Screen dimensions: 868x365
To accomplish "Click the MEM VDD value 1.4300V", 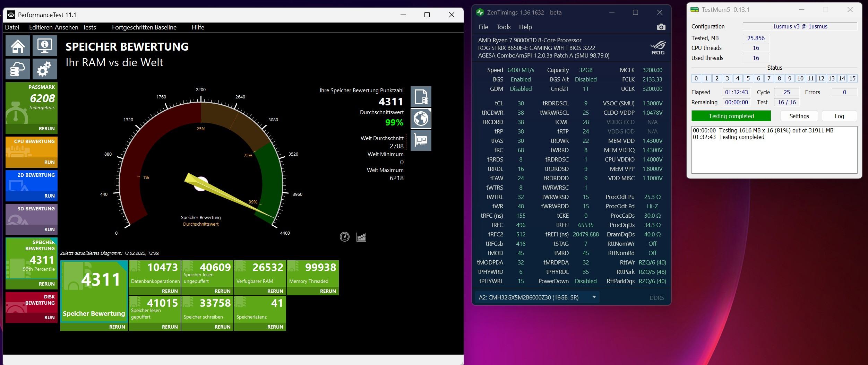I will [x=652, y=141].
